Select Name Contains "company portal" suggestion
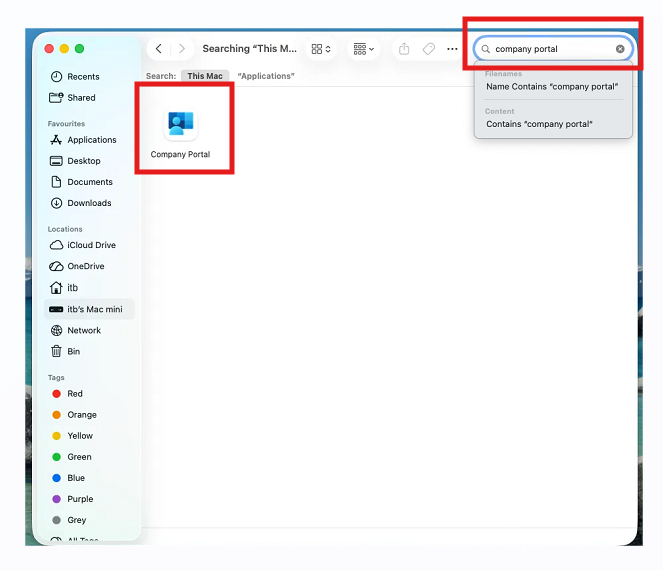663x570 pixels. (552, 87)
